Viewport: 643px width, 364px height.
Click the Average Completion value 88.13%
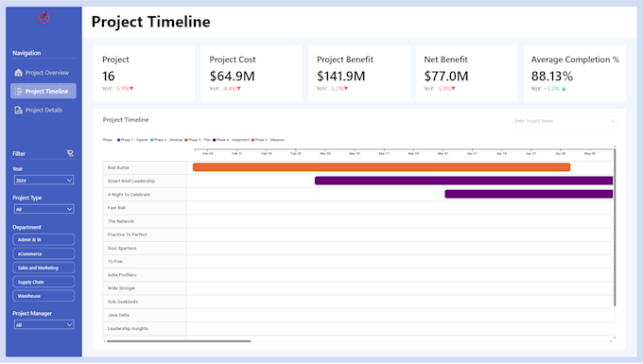point(552,77)
